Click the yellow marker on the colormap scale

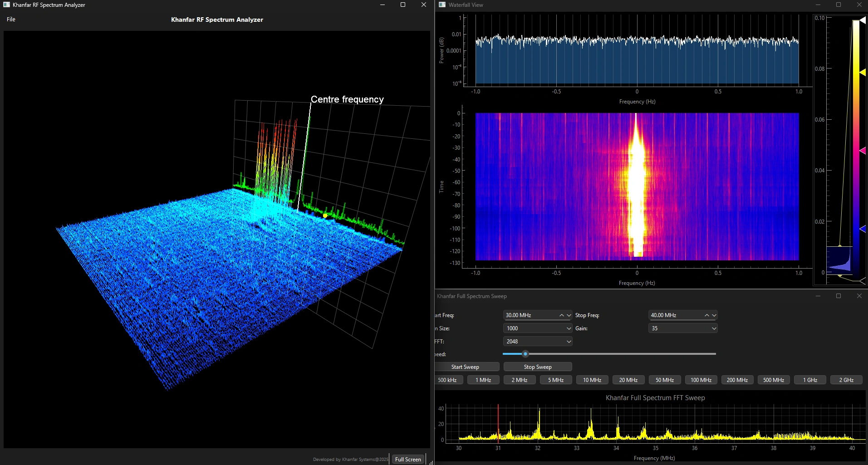pos(863,72)
